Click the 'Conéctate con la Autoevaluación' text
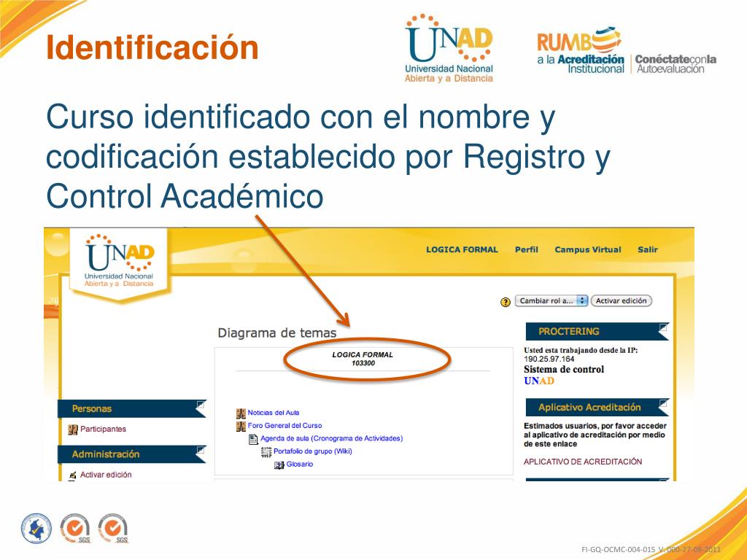Image resolution: width=747 pixels, height=560 pixels. [676, 64]
